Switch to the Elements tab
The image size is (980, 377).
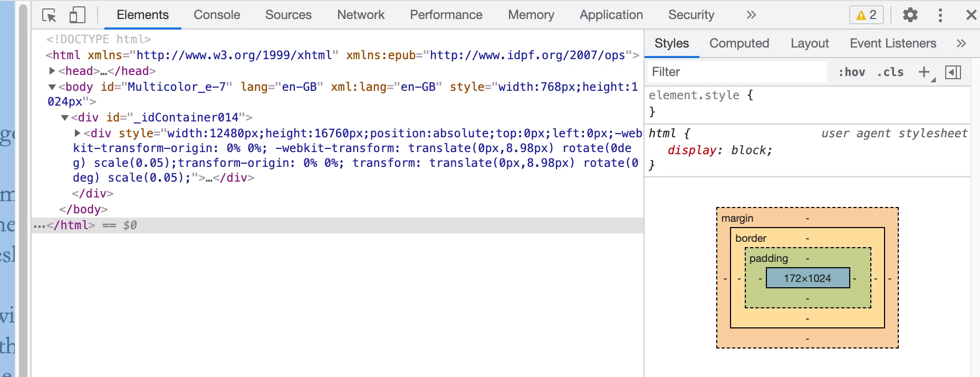142,15
